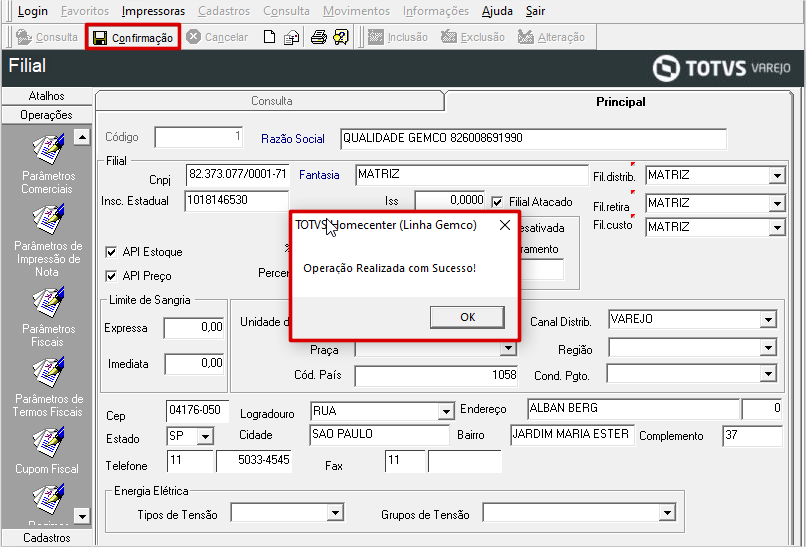Expand the Fil.custo dropdown

click(777, 227)
